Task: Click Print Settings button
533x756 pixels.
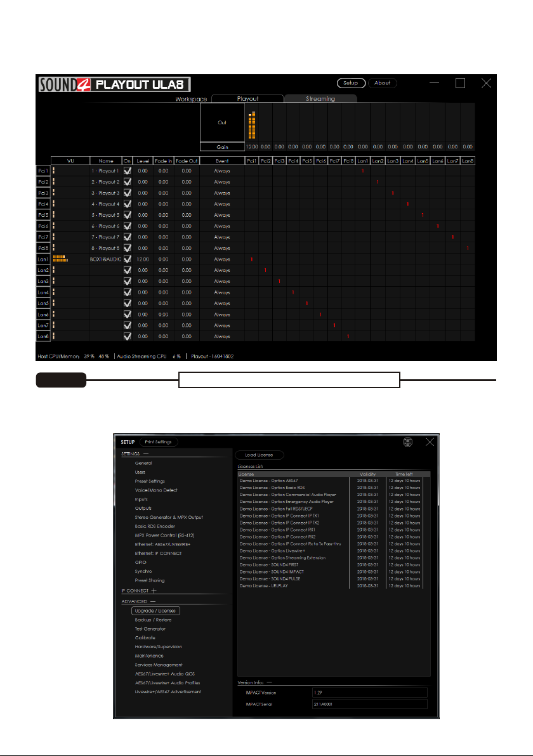Action: 158,442
